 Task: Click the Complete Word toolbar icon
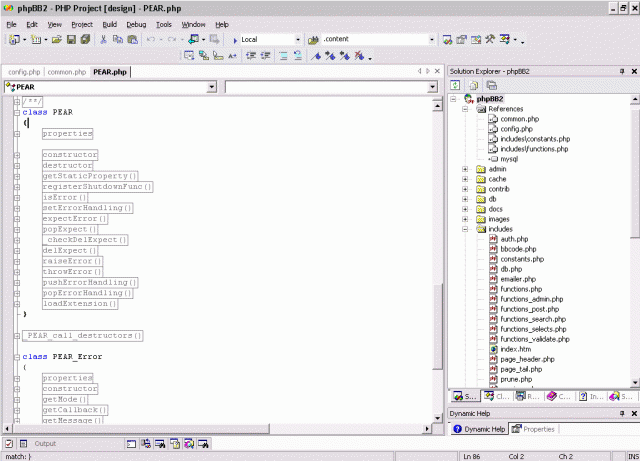232,56
